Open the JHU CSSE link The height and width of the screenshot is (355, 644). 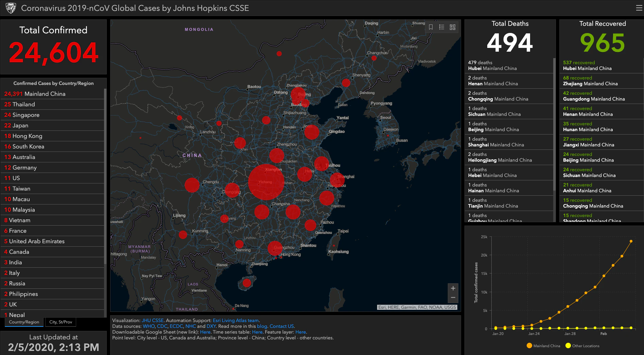point(153,320)
